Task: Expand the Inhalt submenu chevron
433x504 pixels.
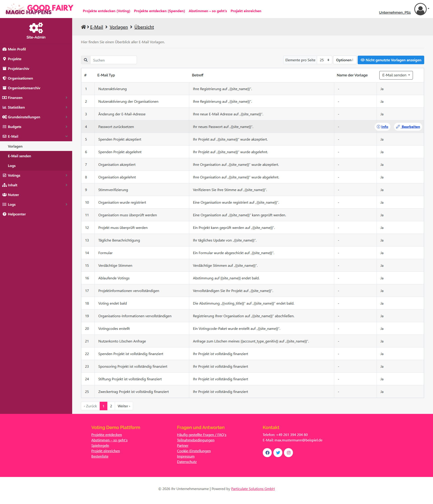Action: [x=67, y=185]
